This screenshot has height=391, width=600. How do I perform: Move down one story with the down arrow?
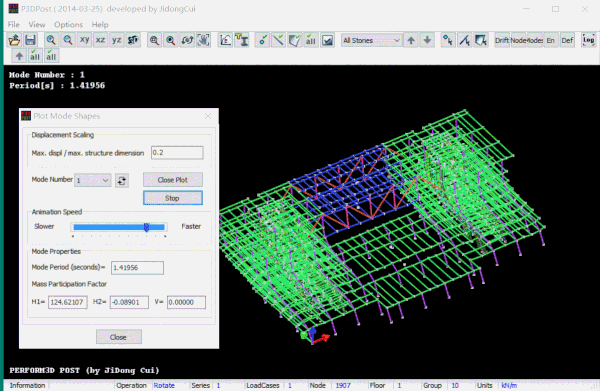click(427, 40)
